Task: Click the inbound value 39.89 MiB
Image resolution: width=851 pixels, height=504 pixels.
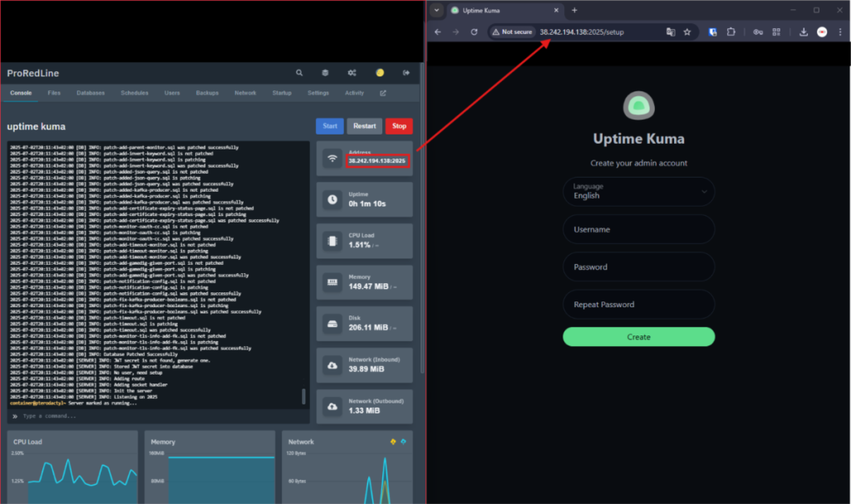Action: (366, 369)
